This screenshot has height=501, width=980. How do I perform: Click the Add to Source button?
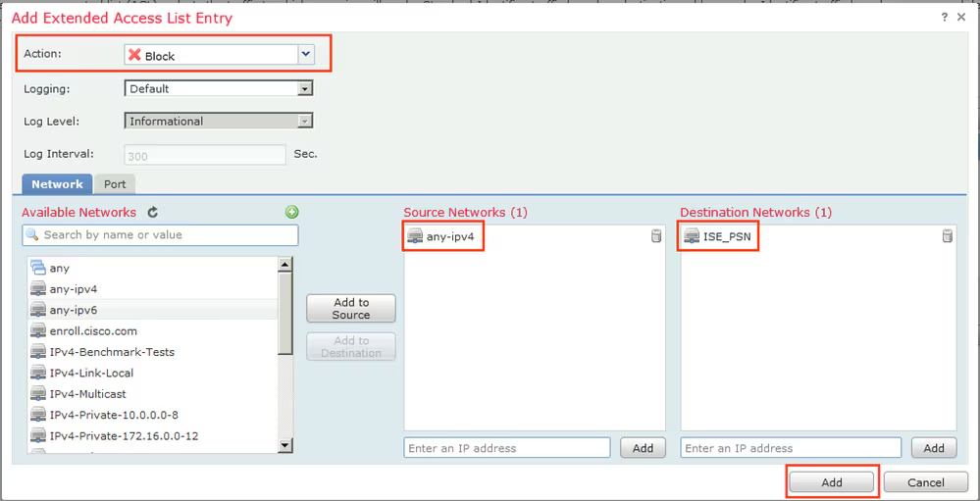[351, 309]
